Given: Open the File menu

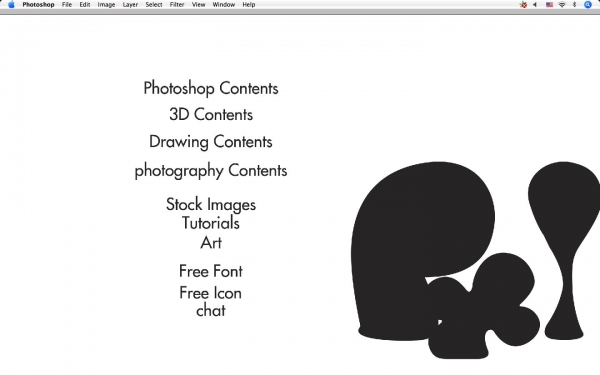Looking at the screenshot, I should (67, 5).
